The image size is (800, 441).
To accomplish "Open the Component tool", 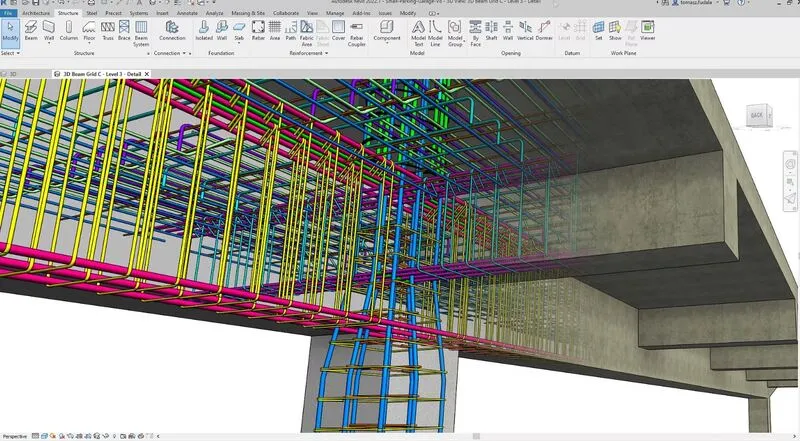I will (387, 31).
